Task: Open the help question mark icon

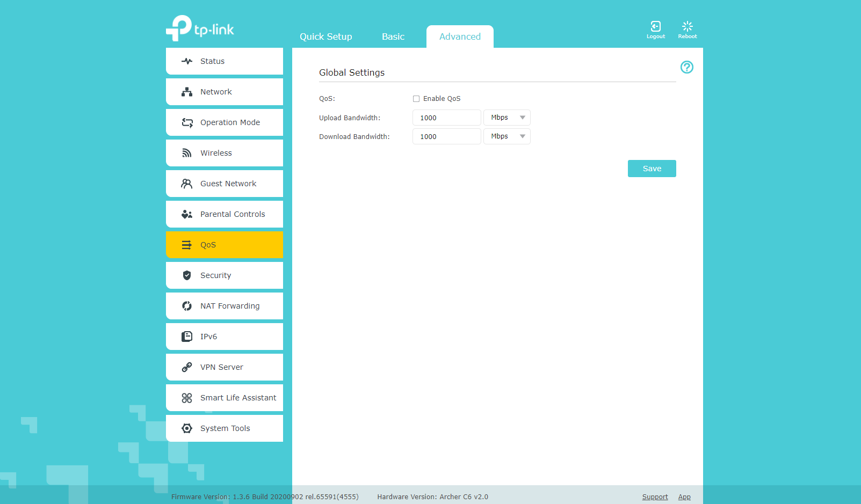Action: click(x=686, y=67)
